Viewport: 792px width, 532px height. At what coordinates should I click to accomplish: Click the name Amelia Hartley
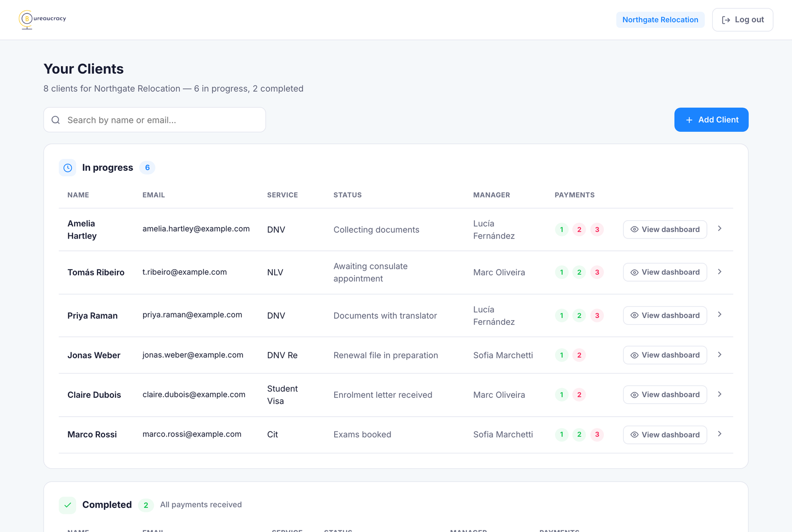[82, 230]
